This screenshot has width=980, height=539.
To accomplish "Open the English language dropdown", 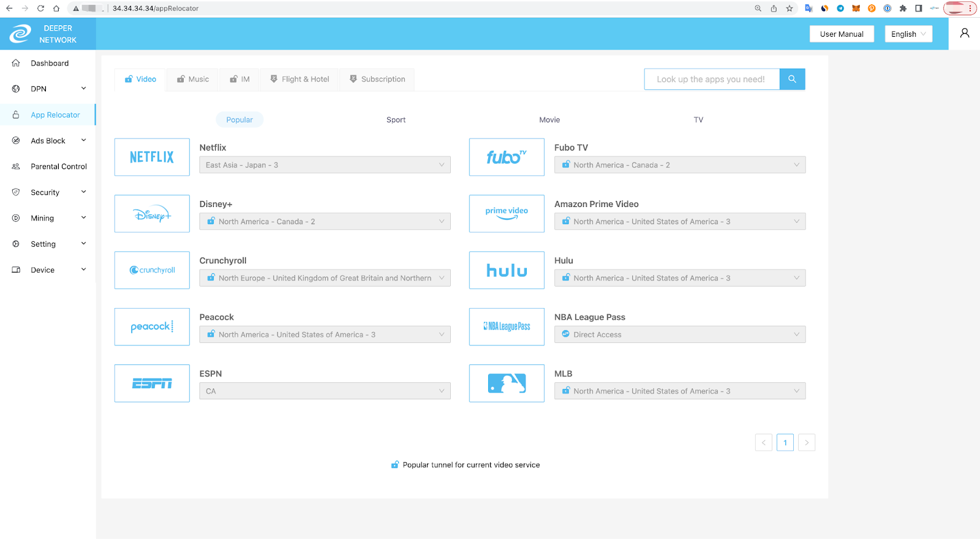I will [x=908, y=34].
